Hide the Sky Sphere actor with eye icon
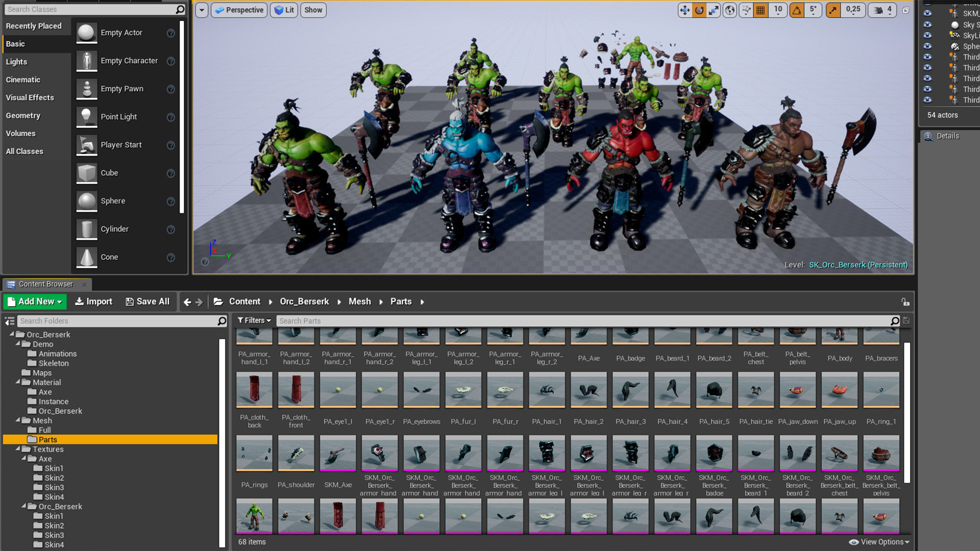980x551 pixels. point(927,24)
